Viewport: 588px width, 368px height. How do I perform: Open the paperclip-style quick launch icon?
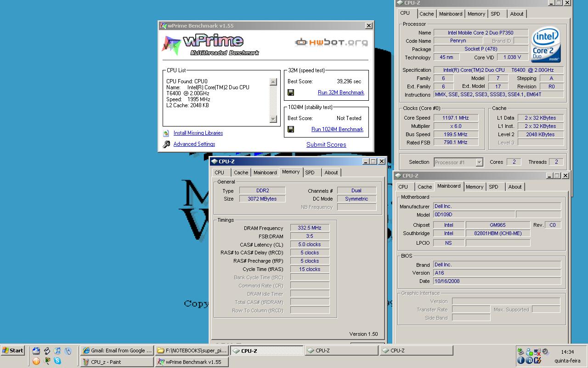(47, 351)
